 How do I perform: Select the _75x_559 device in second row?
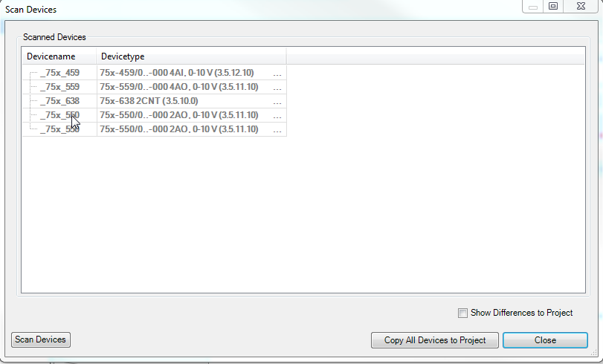59,87
